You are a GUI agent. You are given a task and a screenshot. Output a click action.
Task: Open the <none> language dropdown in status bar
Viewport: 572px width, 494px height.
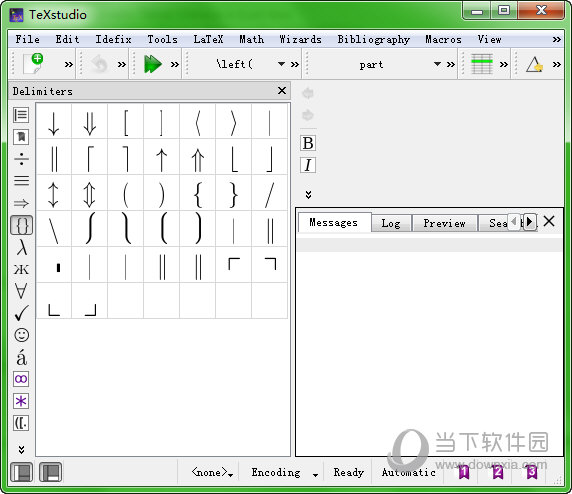coord(212,472)
